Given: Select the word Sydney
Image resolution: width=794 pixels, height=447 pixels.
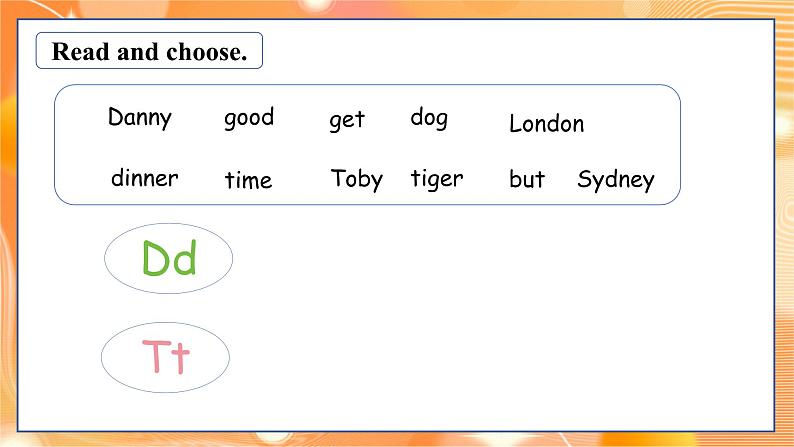Looking at the screenshot, I should click(616, 180).
